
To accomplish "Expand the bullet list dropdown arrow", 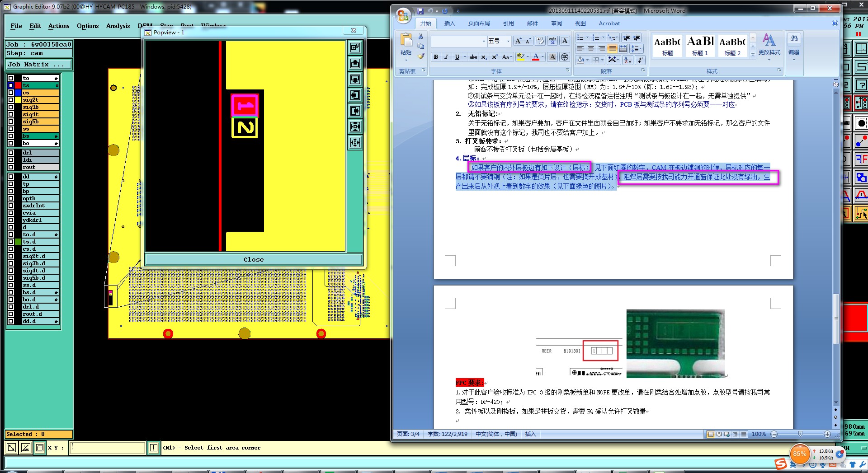I will coord(587,37).
